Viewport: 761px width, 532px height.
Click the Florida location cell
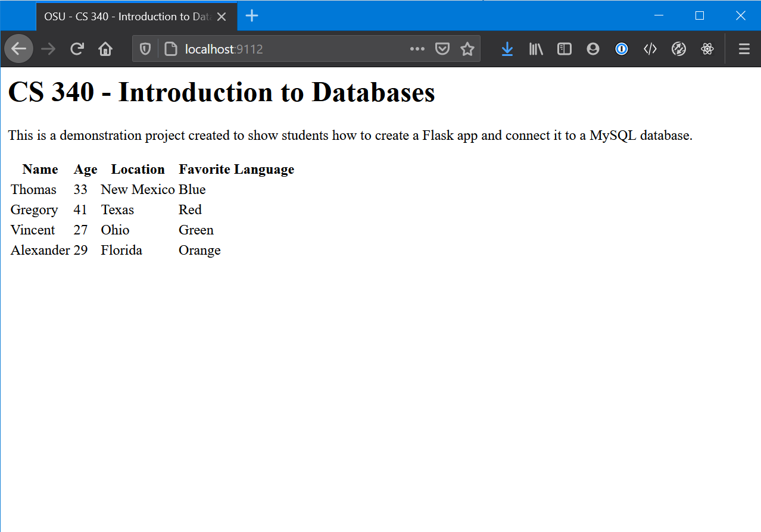(x=121, y=250)
